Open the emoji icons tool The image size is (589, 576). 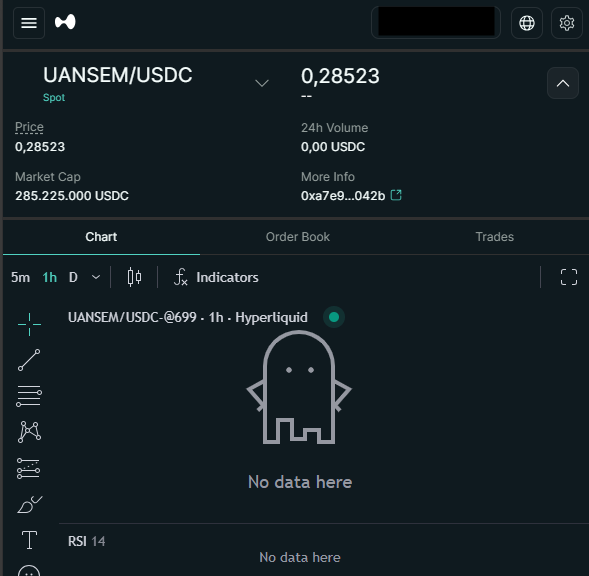coord(29,571)
